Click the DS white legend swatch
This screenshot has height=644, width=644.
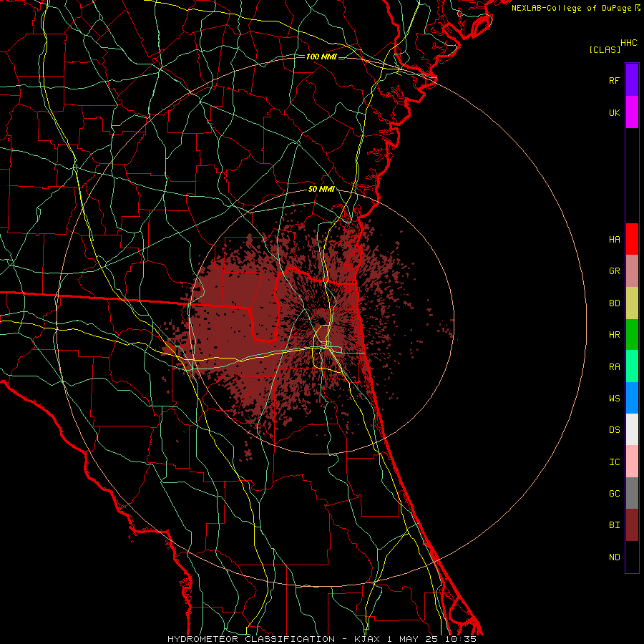[632, 429]
